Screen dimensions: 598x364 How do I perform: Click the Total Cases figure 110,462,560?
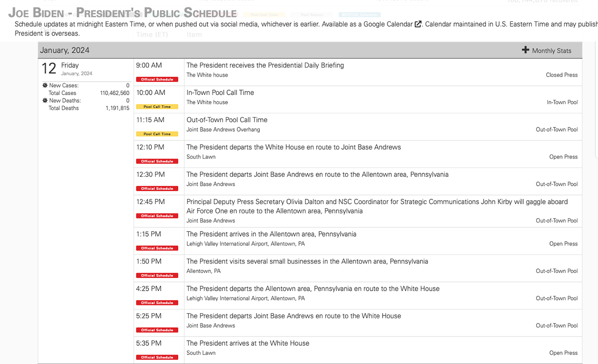pyautogui.click(x=114, y=93)
